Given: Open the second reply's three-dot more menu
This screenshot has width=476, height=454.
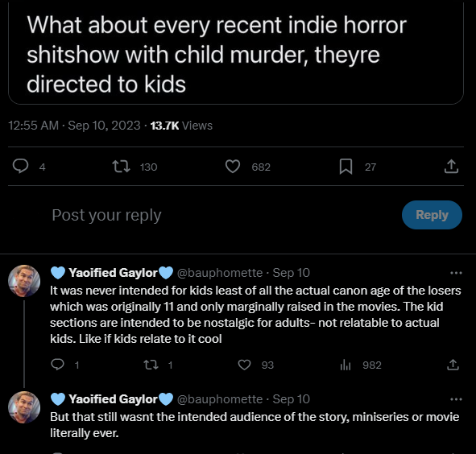Looking at the screenshot, I should point(456,399).
